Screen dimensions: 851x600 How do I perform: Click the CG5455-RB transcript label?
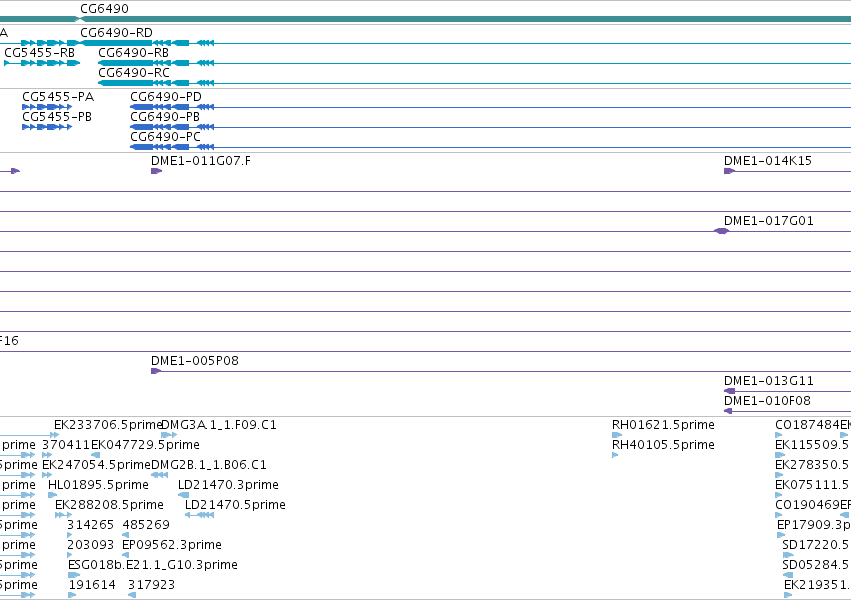click(x=40, y=53)
